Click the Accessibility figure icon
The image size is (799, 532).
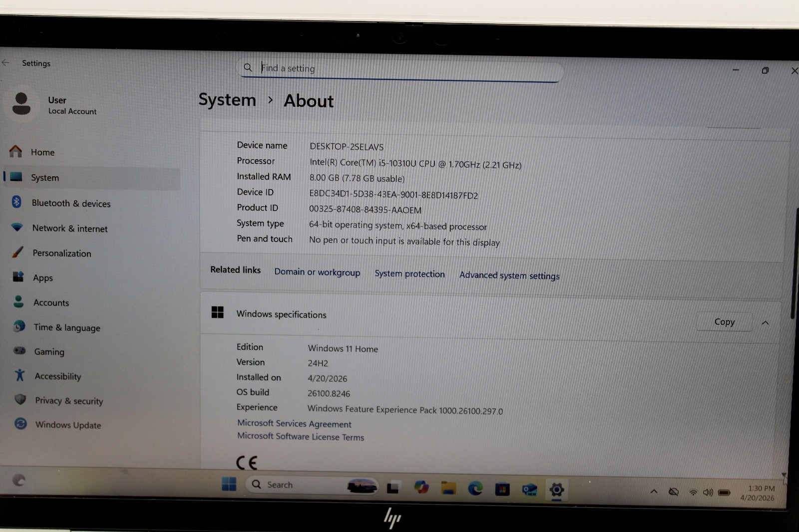coord(20,375)
